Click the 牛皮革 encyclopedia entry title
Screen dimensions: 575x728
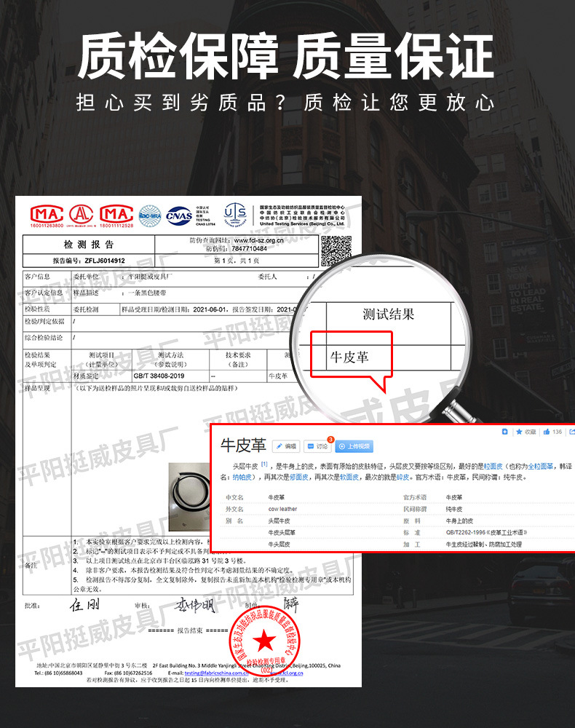coord(242,445)
